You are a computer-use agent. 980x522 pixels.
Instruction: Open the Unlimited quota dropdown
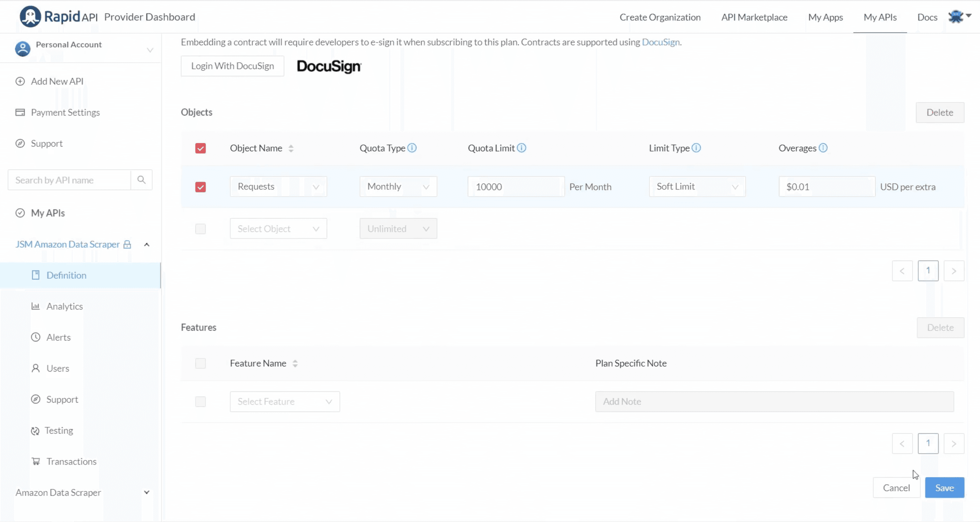coord(398,229)
